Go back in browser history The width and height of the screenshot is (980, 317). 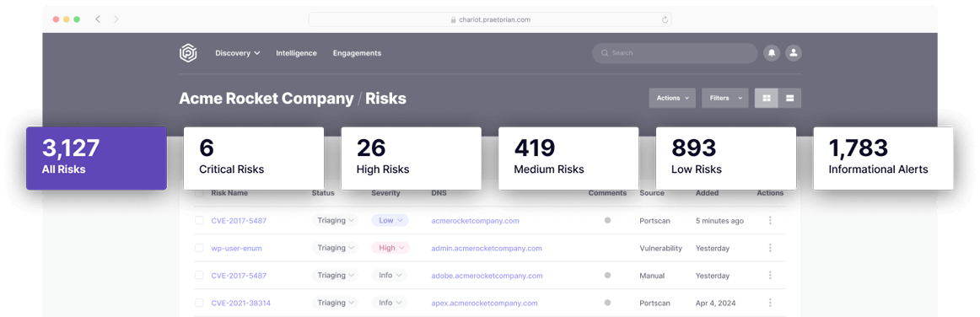pos(98,19)
